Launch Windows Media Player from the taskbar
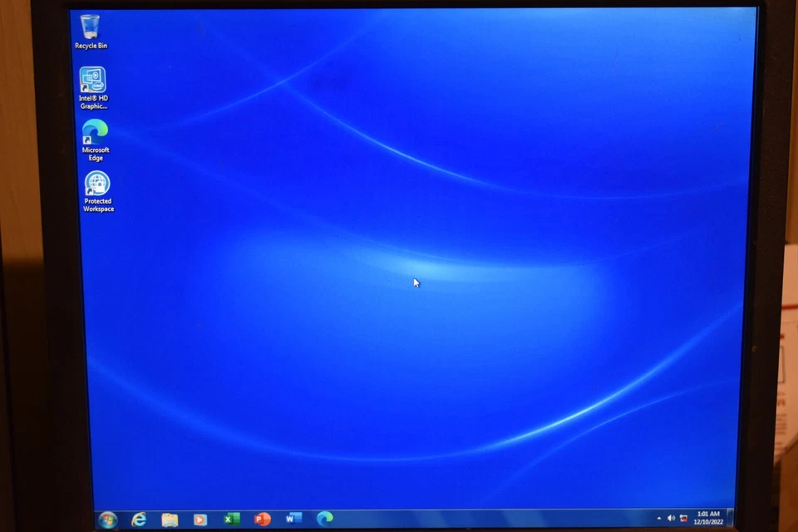The height and width of the screenshot is (532, 798). (x=199, y=519)
